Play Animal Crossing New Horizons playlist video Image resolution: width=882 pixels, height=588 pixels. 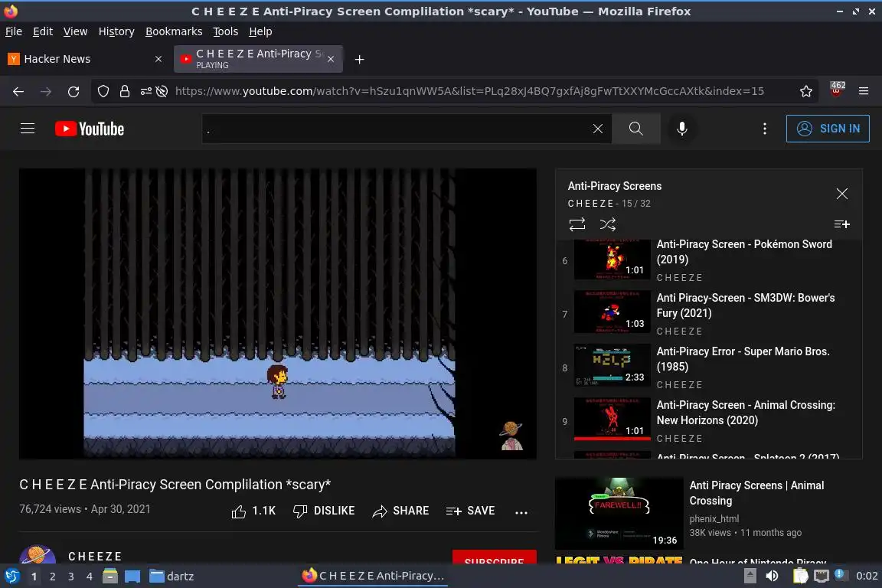[x=709, y=421]
